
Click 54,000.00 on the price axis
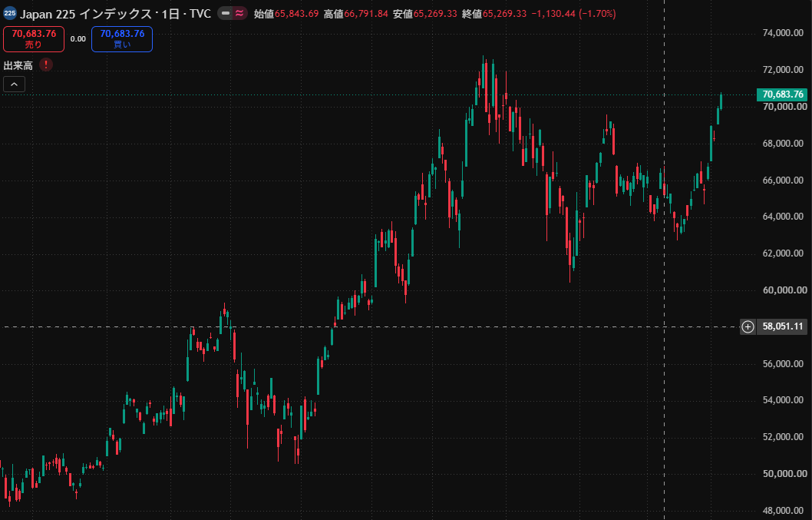[x=784, y=400]
